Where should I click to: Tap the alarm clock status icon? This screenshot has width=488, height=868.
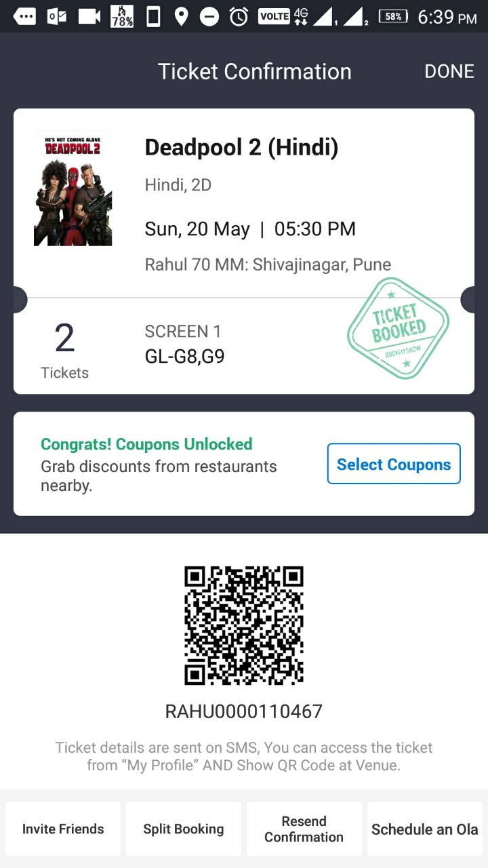[x=239, y=17]
